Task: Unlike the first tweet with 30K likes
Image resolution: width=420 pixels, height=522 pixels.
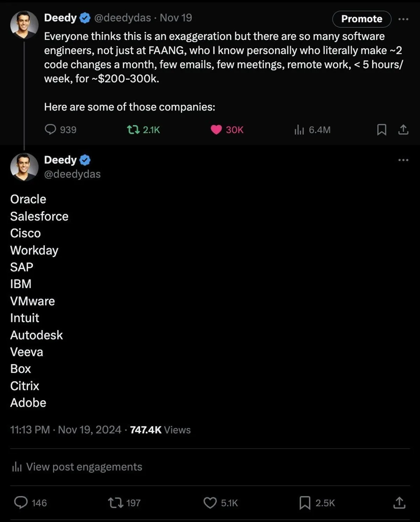Action: 216,130
